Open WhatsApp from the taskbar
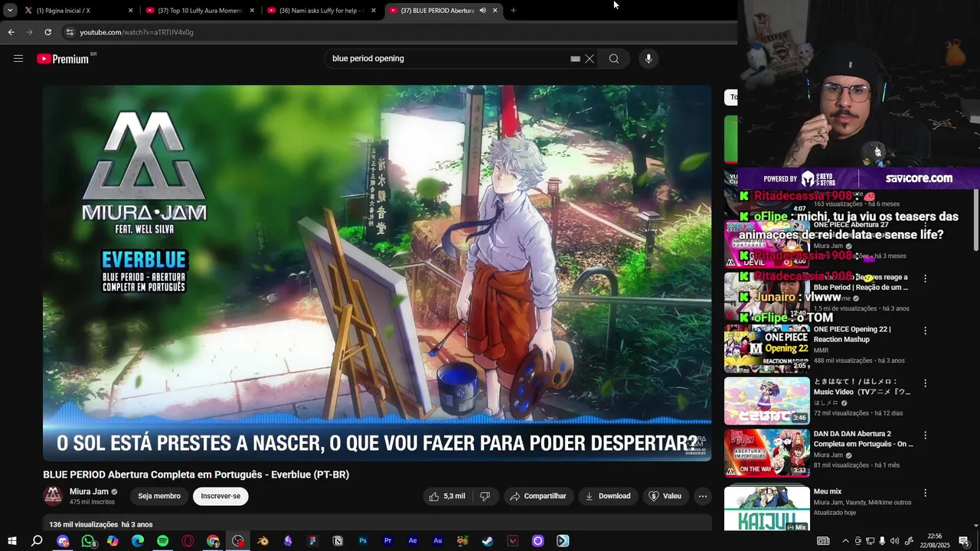Image resolution: width=980 pixels, height=551 pixels. point(88,540)
